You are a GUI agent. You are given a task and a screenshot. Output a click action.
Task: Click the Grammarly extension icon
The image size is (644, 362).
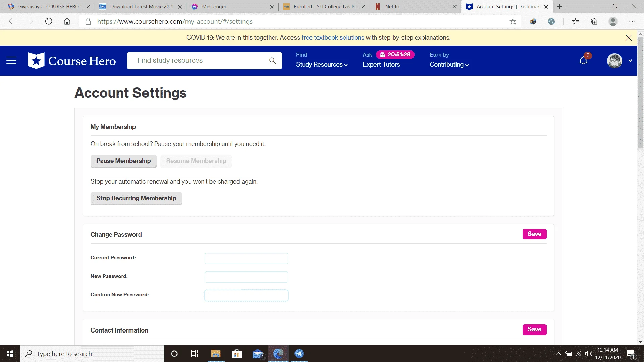[551, 22]
